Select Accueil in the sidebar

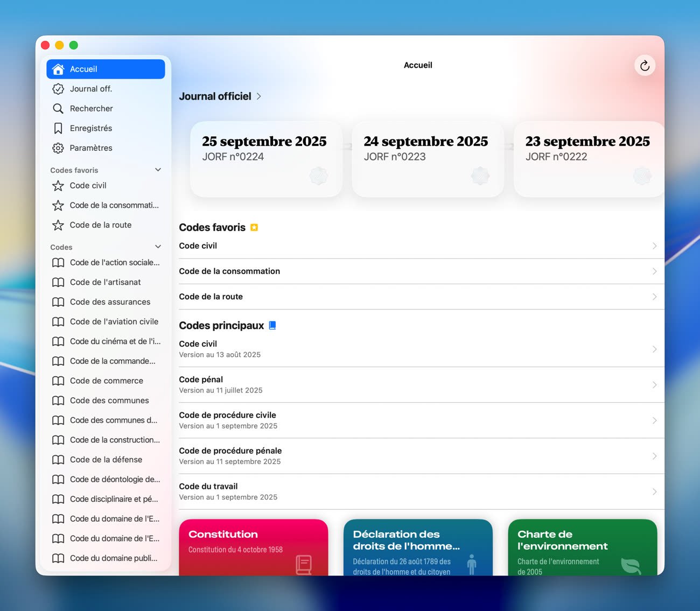(x=106, y=69)
